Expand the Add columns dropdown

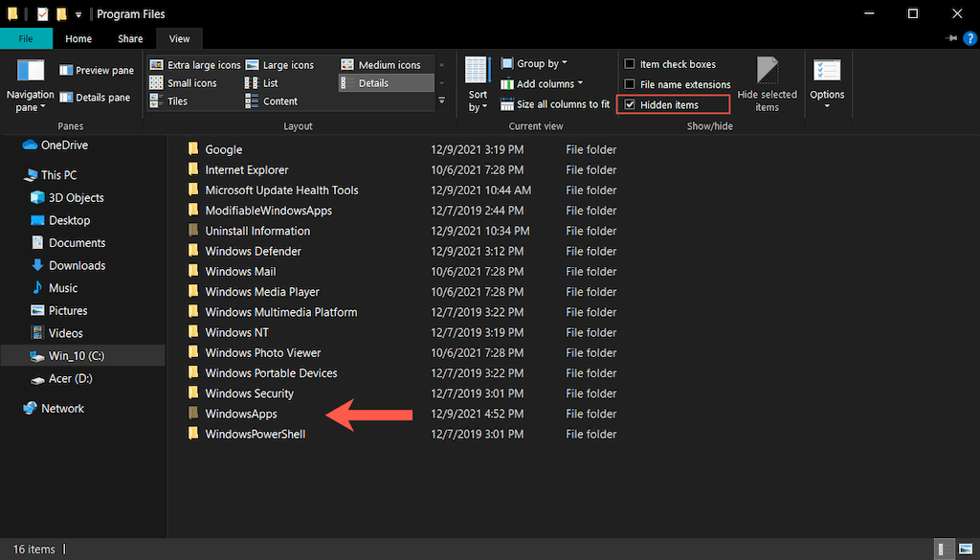click(x=542, y=83)
